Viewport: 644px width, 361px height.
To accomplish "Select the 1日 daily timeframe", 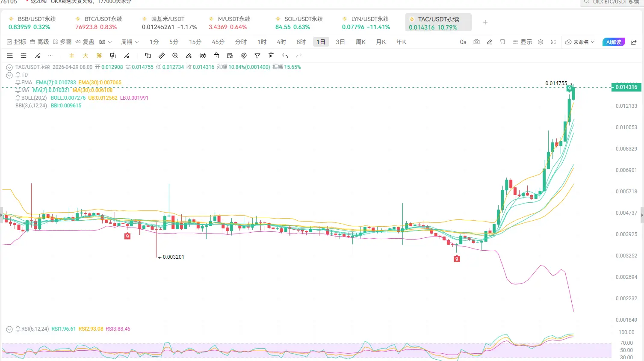I will click(321, 42).
